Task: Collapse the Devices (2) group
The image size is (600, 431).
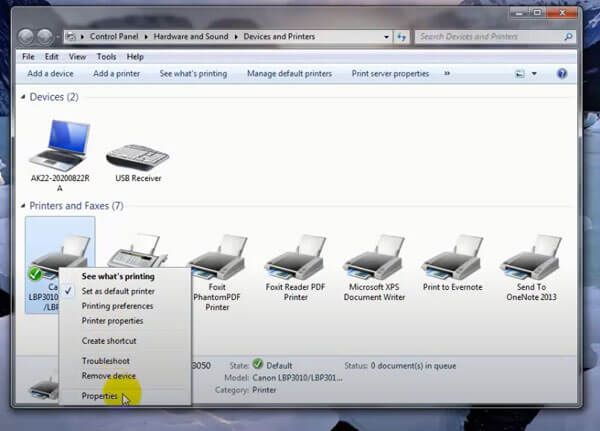Action: tap(24, 97)
